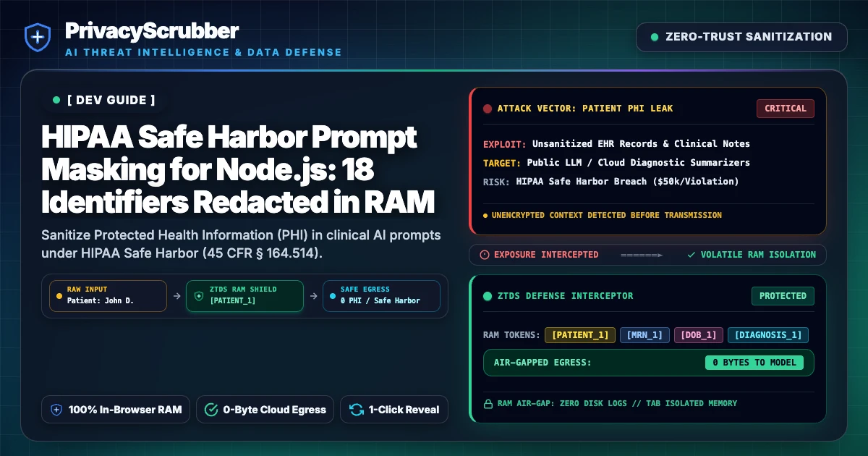Click the Sanitize Protected Health Information subtitle

pyautogui.click(x=241, y=245)
